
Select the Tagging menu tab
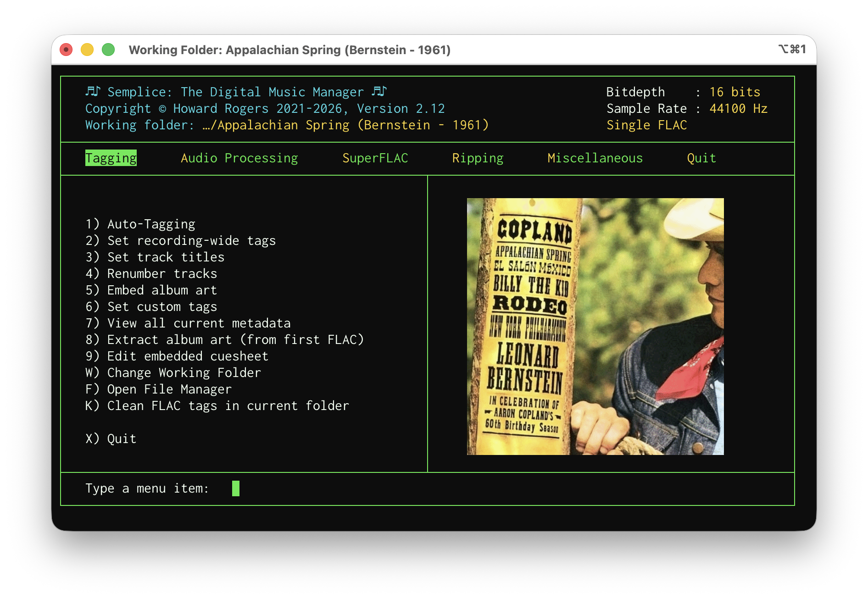(111, 158)
